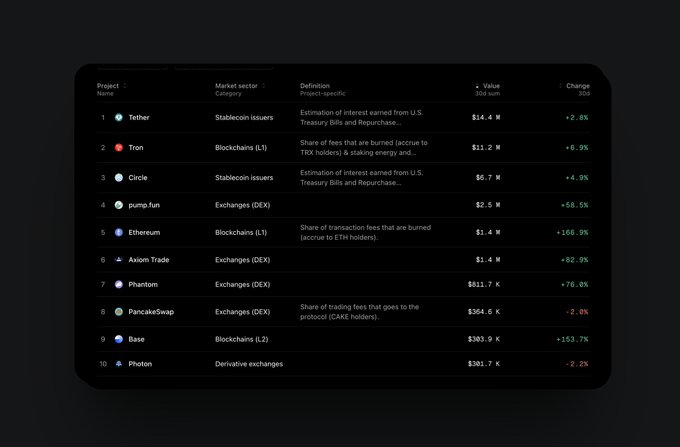Open the Photon project name
The width and height of the screenshot is (680, 447).
140,364
